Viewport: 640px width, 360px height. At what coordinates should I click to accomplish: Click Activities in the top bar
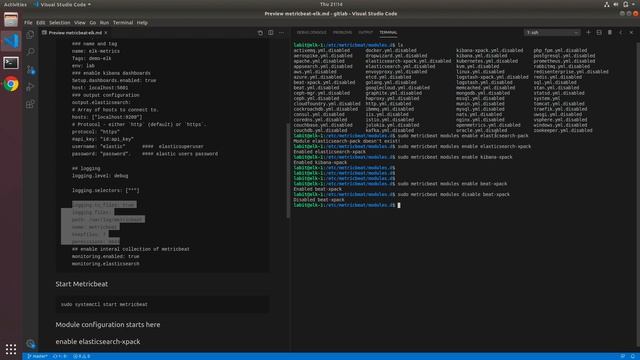(x=15, y=4)
